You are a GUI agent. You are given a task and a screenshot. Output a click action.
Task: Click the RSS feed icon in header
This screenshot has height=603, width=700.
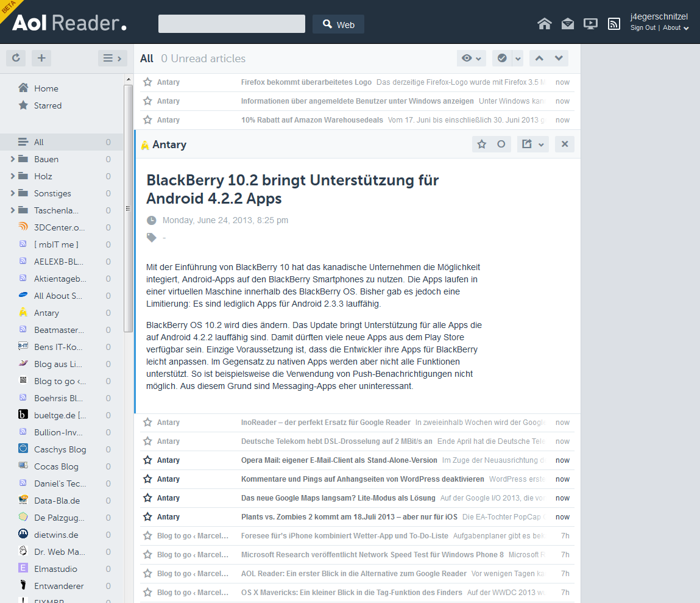(614, 24)
